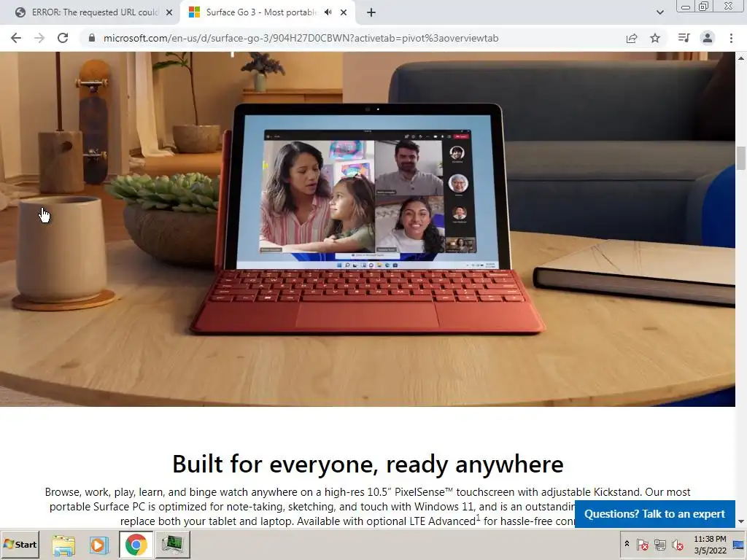747x560 pixels.
Task: Click the scrollbar down arrow
Action: point(741,521)
